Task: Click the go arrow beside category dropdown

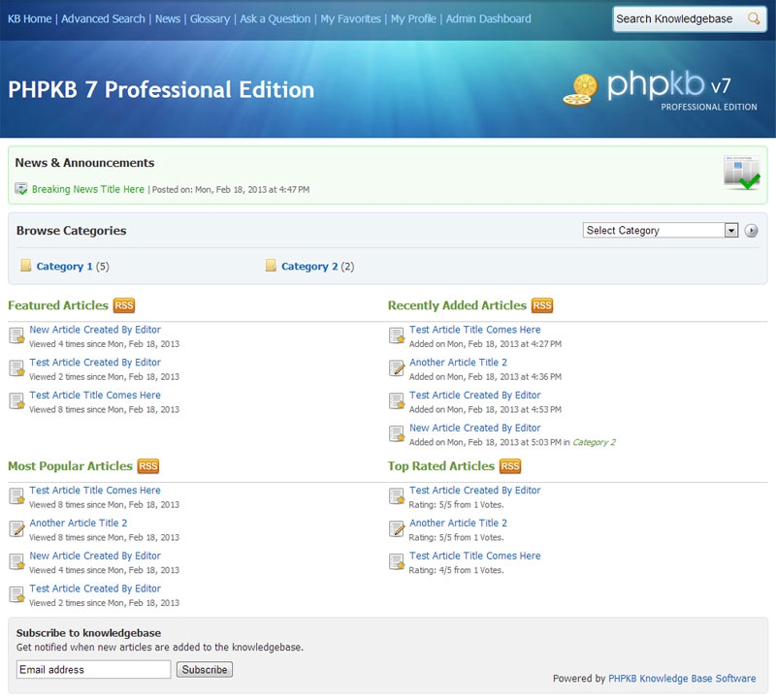Action: [751, 230]
